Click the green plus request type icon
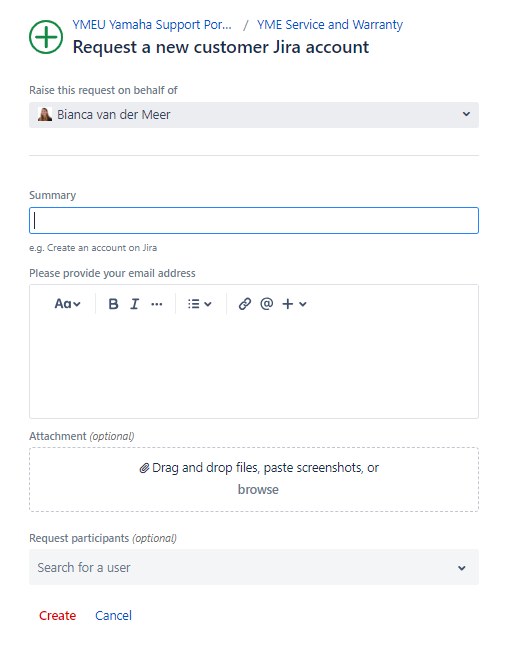This screenshot has height=646, width=514. coord(46,37)
